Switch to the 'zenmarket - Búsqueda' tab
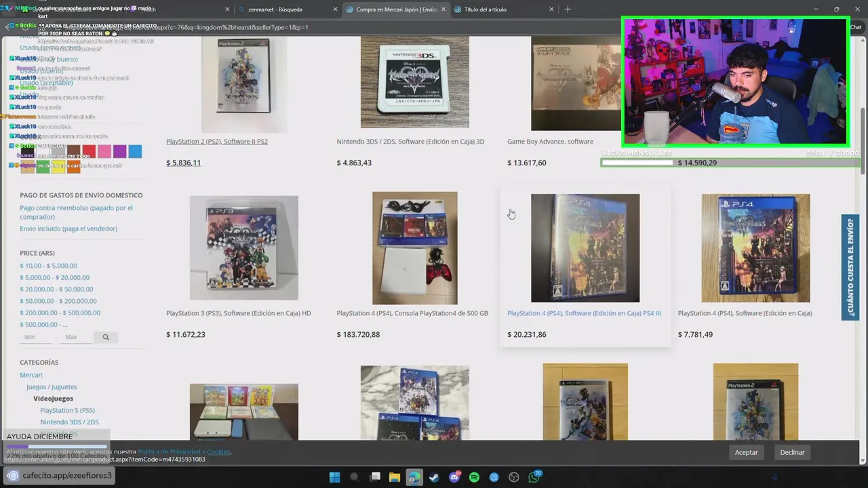Image resolution: width=868 pixels, height=488 pixels. [x=288, y=9]
